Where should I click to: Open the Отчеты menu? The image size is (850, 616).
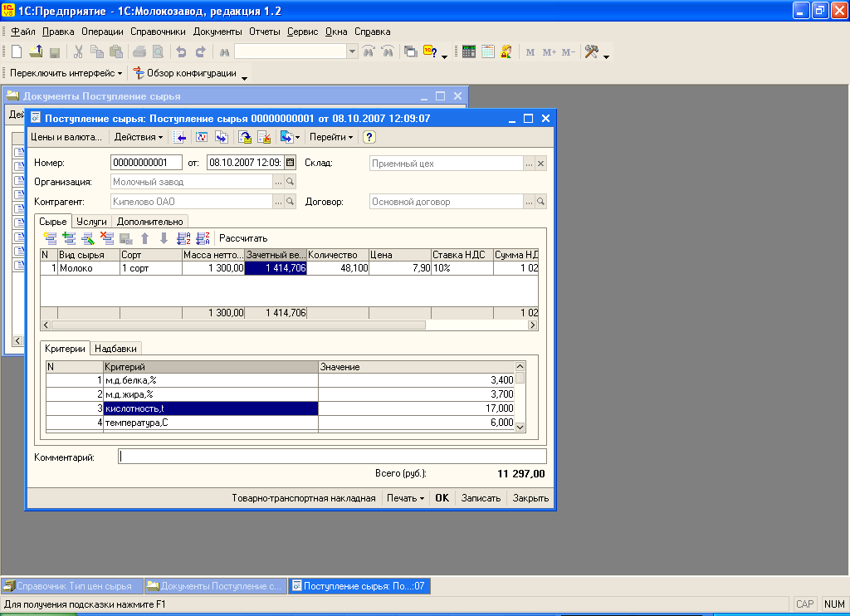pos(265,32)
